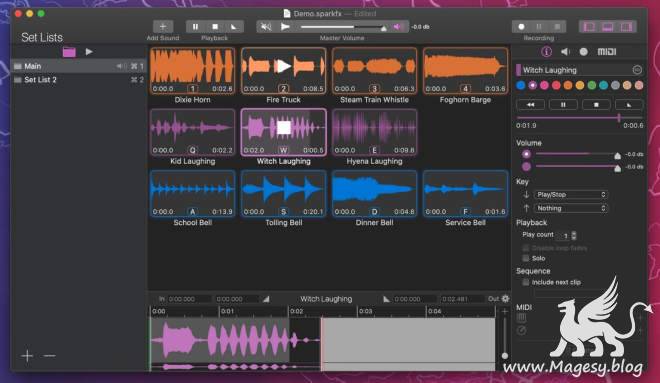Select the Service Bell clip
The image size is (660, 383).
(x=465, y=194)
